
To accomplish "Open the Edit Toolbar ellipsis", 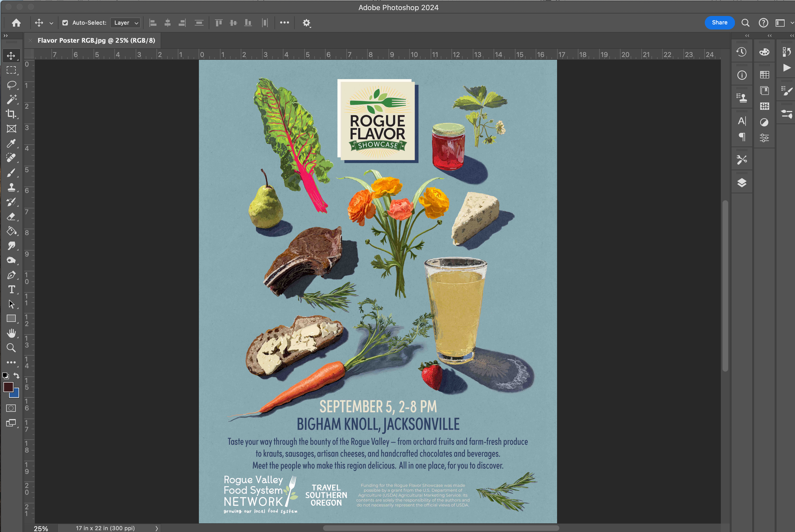I will (x=11, y=363).
